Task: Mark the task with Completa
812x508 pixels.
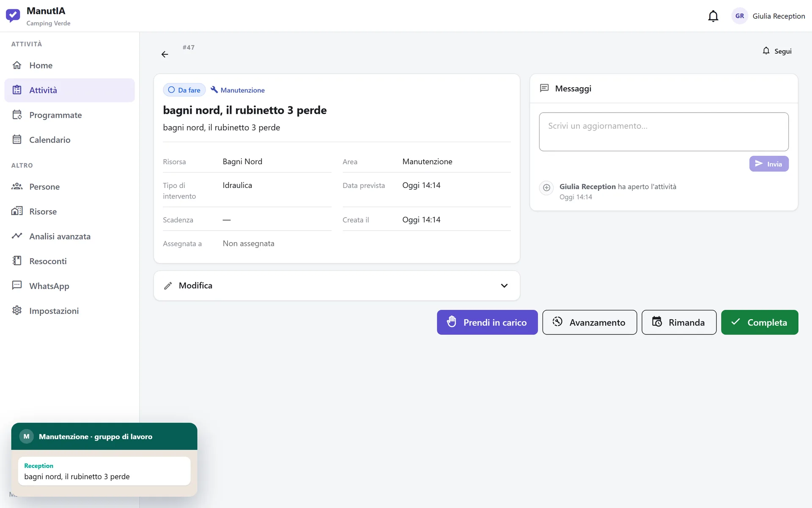Action: 760,322
